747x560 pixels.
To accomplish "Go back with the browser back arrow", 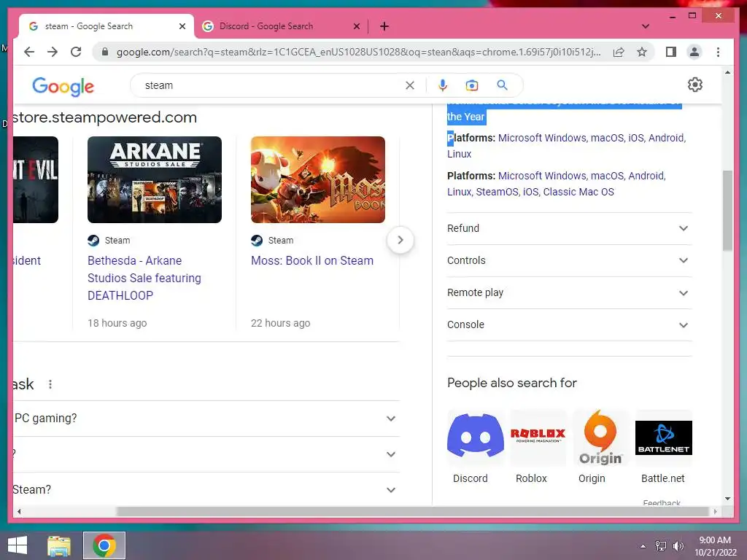I will click(x=29, y=52).
